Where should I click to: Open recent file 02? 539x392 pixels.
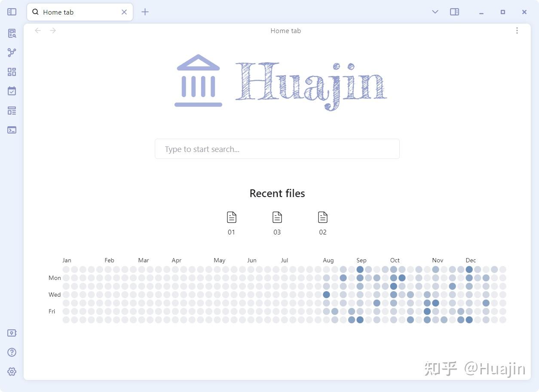point(323,223)
